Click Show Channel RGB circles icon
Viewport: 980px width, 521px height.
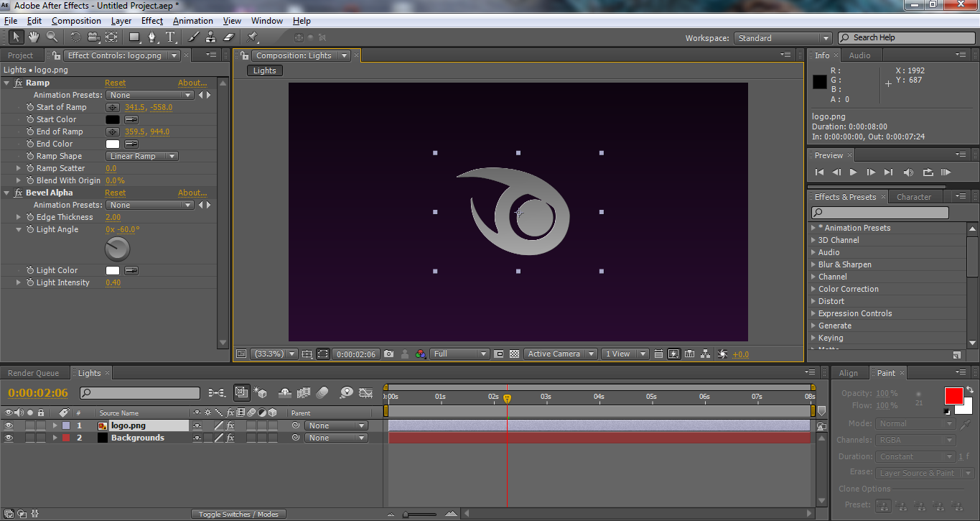[419, 354]
